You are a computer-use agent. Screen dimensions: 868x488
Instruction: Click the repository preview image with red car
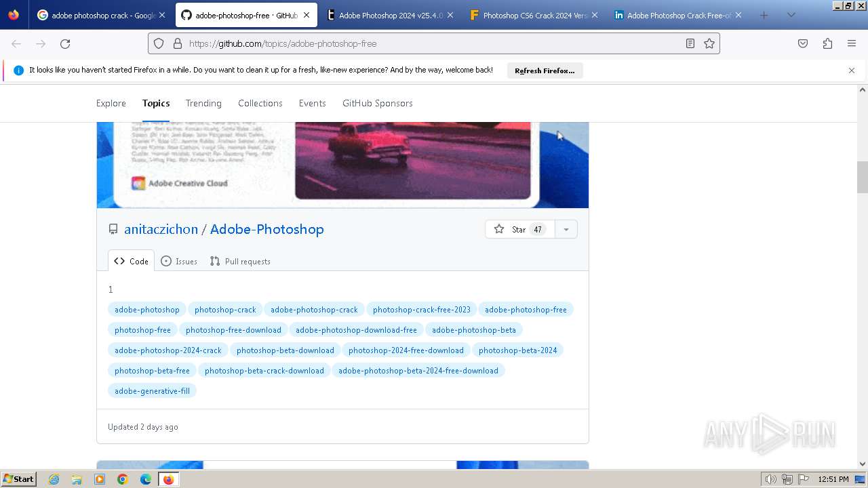(343, 165)
